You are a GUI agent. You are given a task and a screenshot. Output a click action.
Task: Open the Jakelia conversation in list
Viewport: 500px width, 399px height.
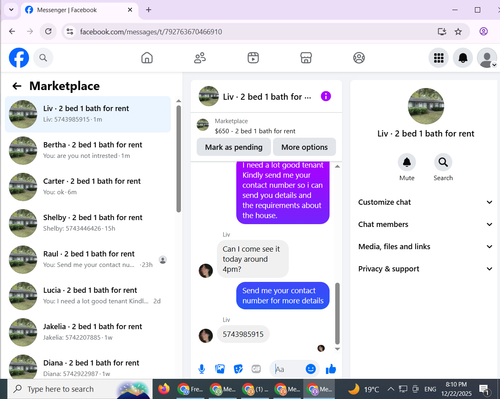88,332
